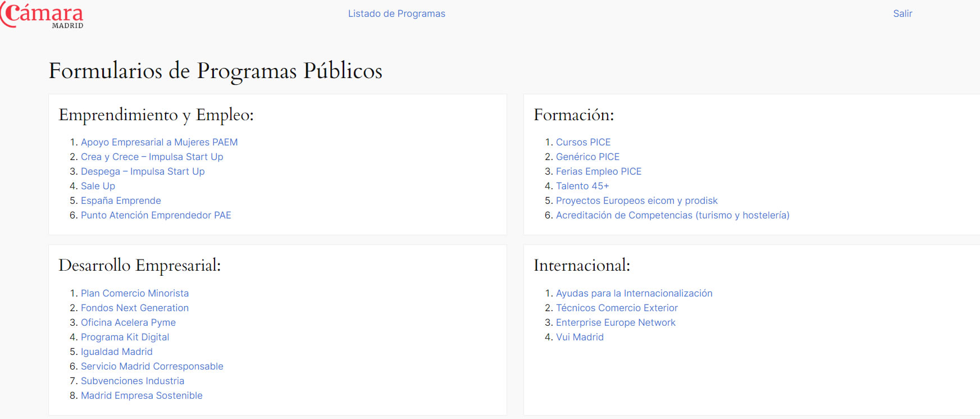Click the Salir logout link

pos(902,13)
